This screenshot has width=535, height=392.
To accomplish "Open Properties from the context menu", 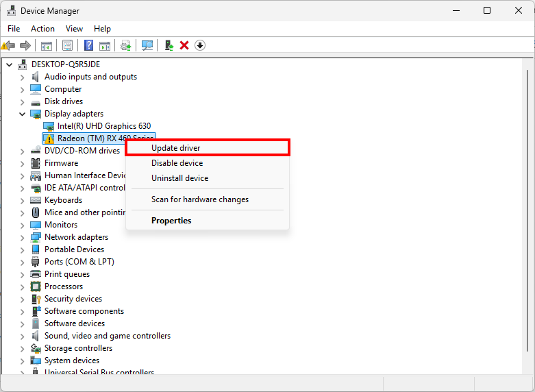I will (171, 221).
